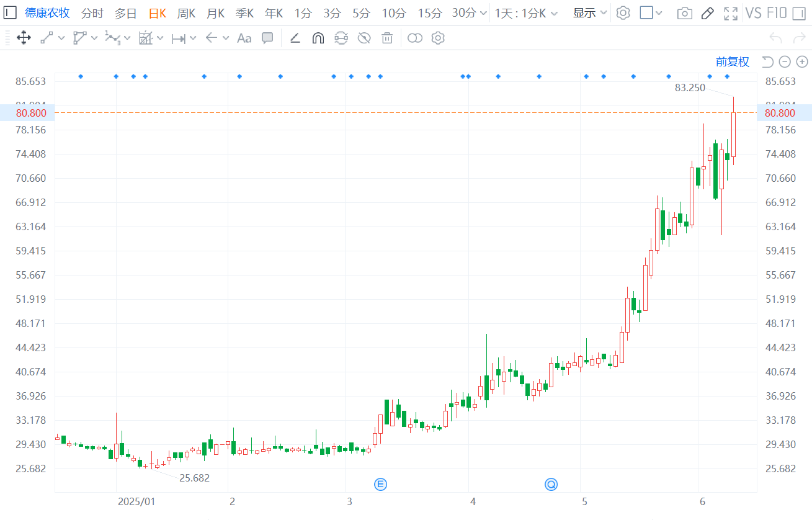
Task: Open chart settings gear in top bar
Action: [x=623, y=13]
